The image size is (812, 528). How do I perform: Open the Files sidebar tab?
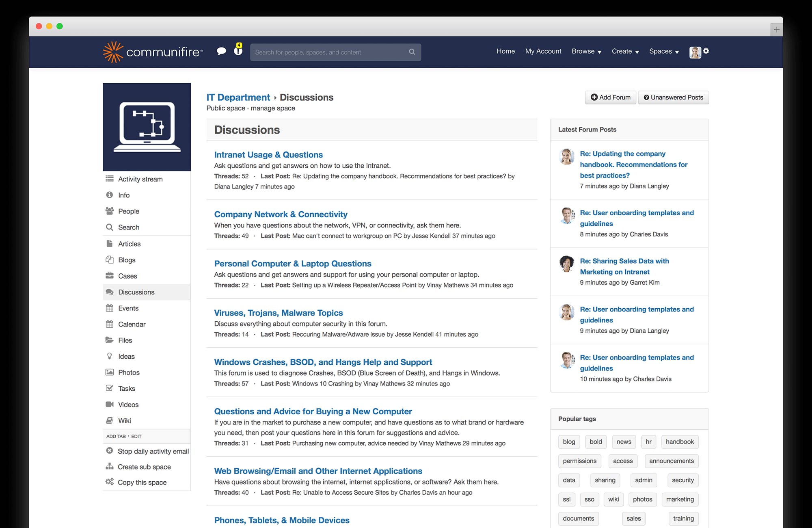coord(147,340)
